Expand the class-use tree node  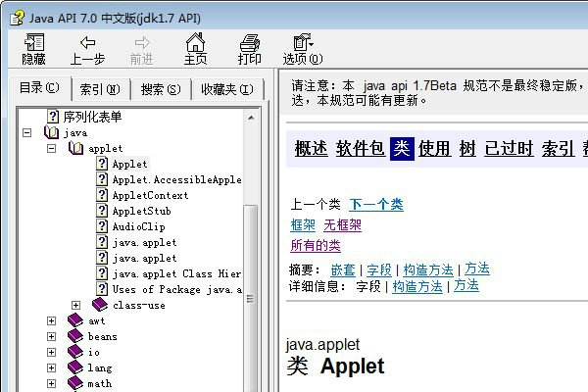click(x=75, y=306)
